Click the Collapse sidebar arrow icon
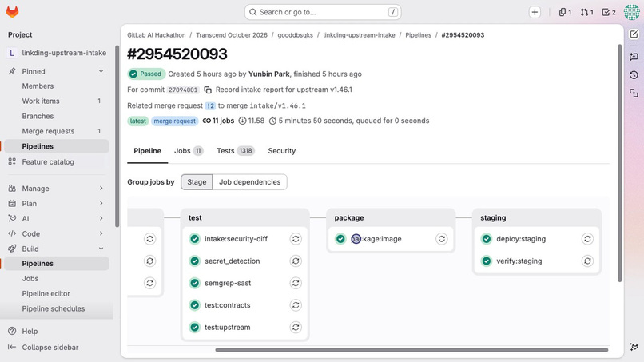The image size is (644, 362). (12, 347)
